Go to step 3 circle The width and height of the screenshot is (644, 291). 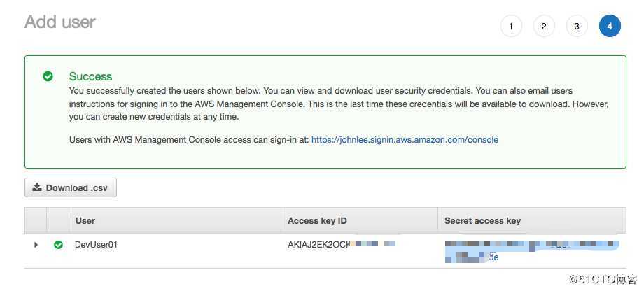(x=577, y=27)
